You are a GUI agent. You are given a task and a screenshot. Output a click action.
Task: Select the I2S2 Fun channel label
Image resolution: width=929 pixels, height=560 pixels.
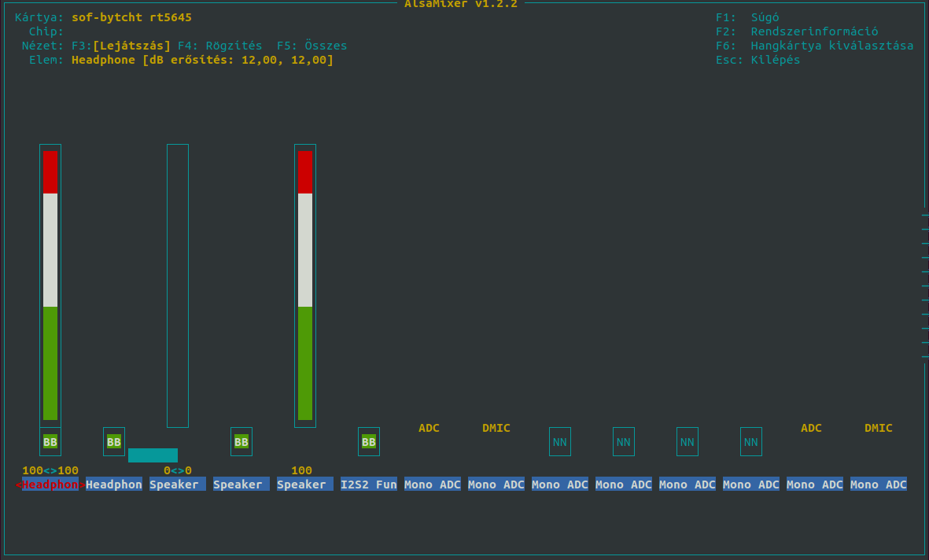[368, 484]
